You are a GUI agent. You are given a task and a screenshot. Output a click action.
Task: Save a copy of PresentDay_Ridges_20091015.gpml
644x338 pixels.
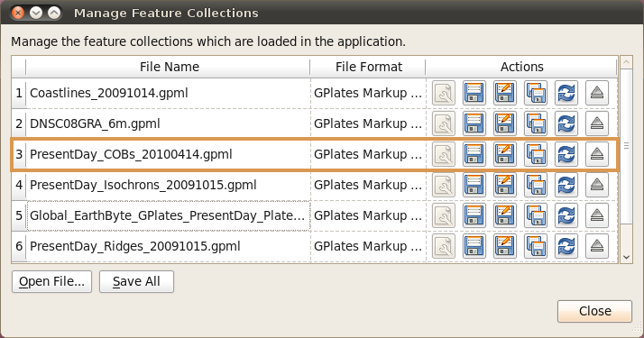click(x=536, y=246)
